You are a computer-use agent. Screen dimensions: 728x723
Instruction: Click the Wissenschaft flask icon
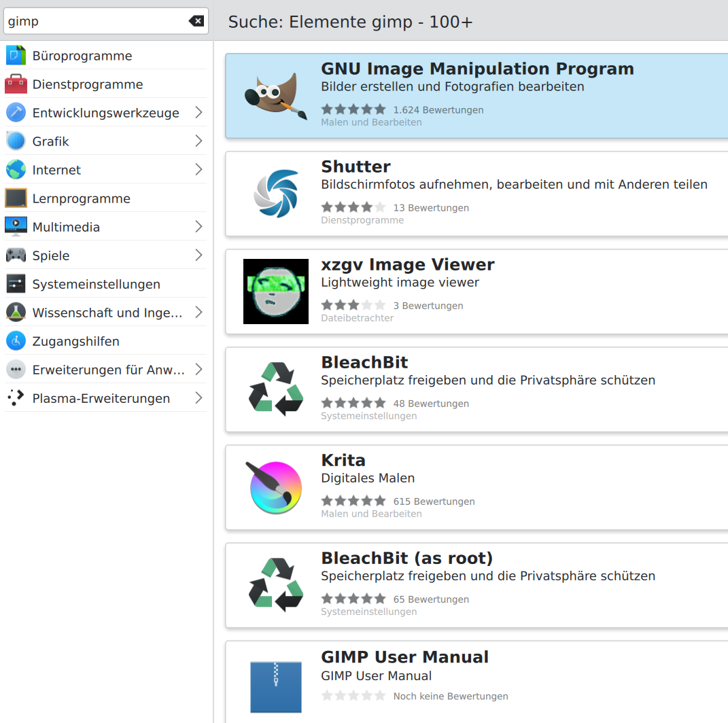pos(16,313)
